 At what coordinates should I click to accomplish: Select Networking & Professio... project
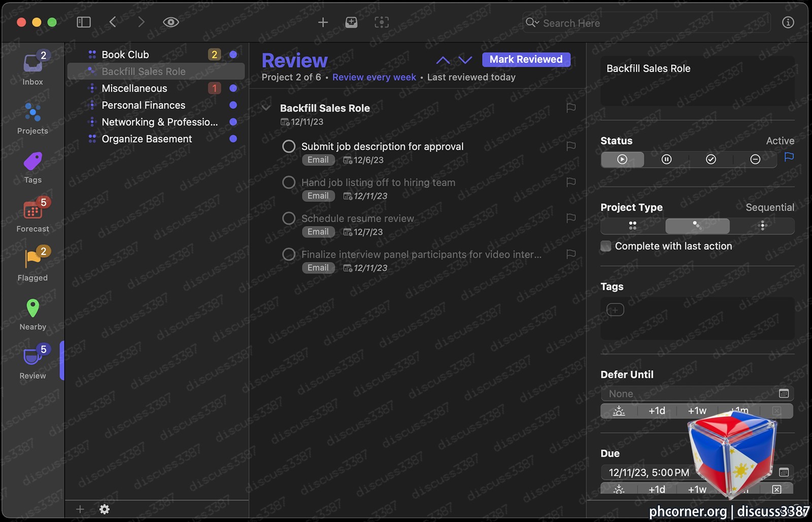coord(156,122)
